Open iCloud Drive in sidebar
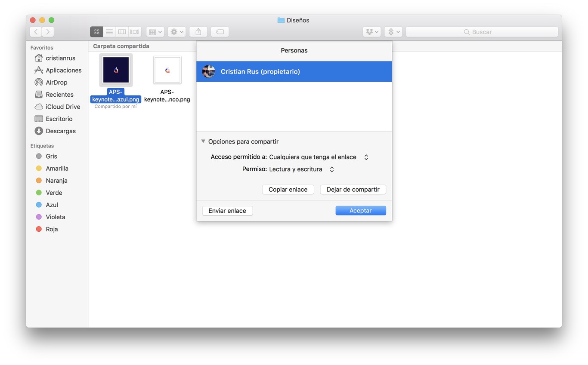The width and height of the screenshot is (588, 365). 63,107
